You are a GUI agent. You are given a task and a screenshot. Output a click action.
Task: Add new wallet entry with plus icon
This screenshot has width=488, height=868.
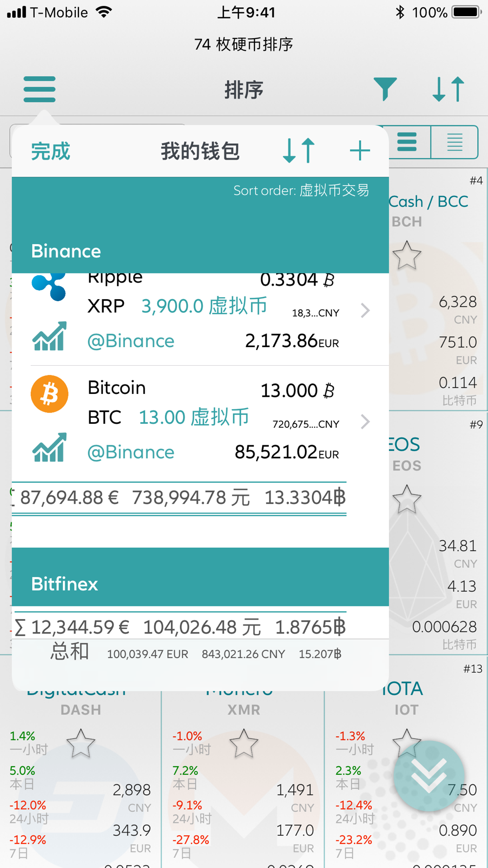click(x=360, y=150)
